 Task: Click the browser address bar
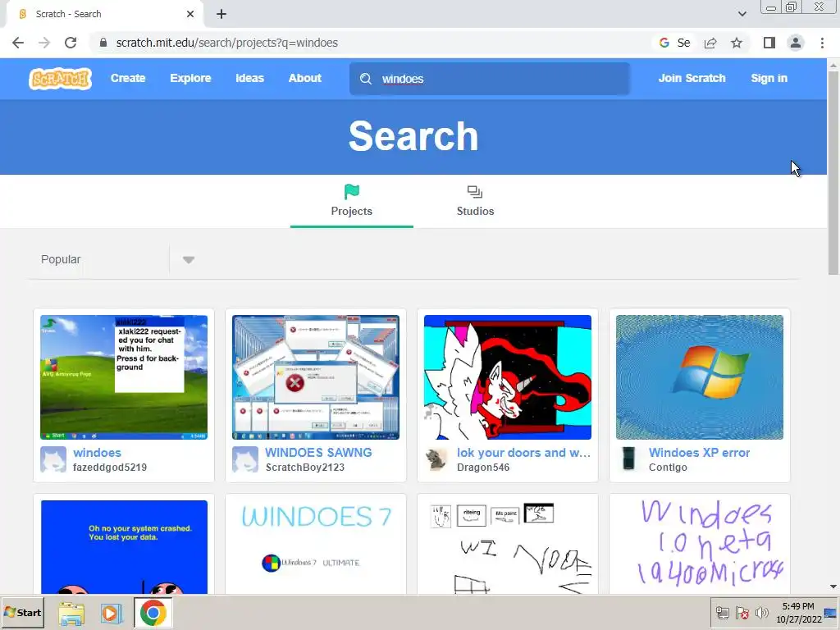pos(370,43)
